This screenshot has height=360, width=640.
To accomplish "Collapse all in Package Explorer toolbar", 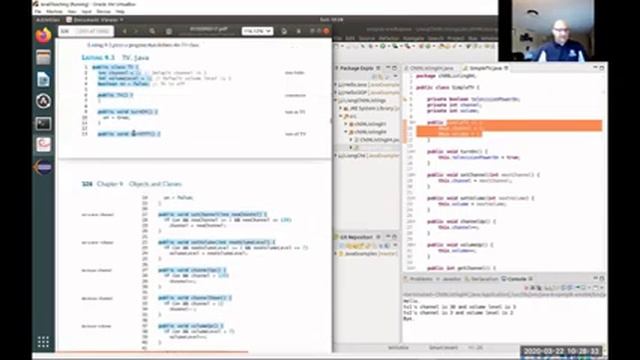I will 374,77.
